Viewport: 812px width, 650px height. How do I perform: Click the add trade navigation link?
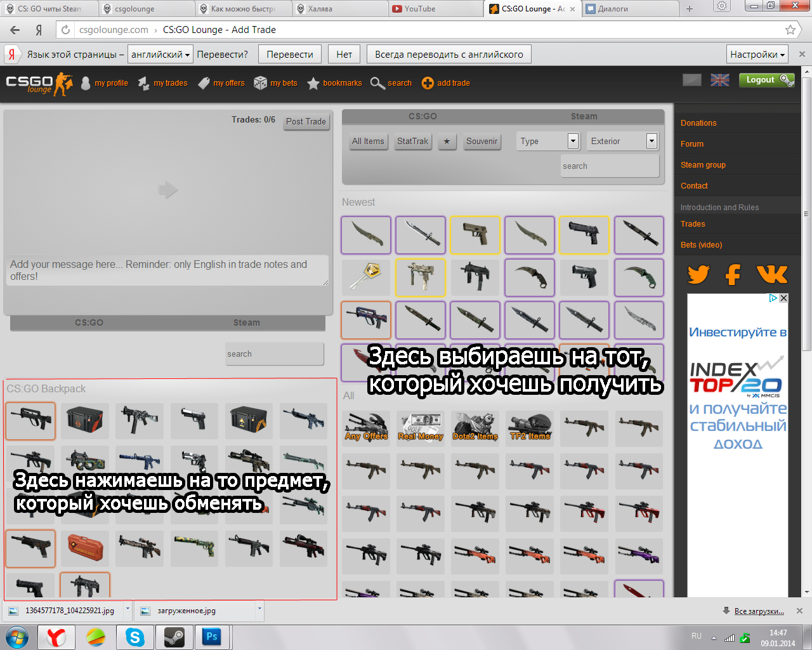coord(446,83)
